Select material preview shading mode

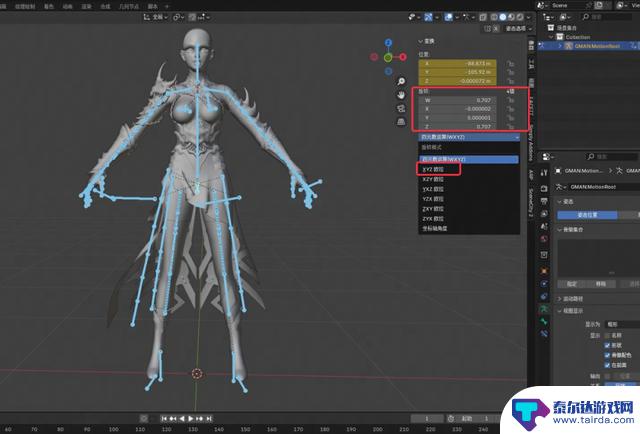click(511, 17)
